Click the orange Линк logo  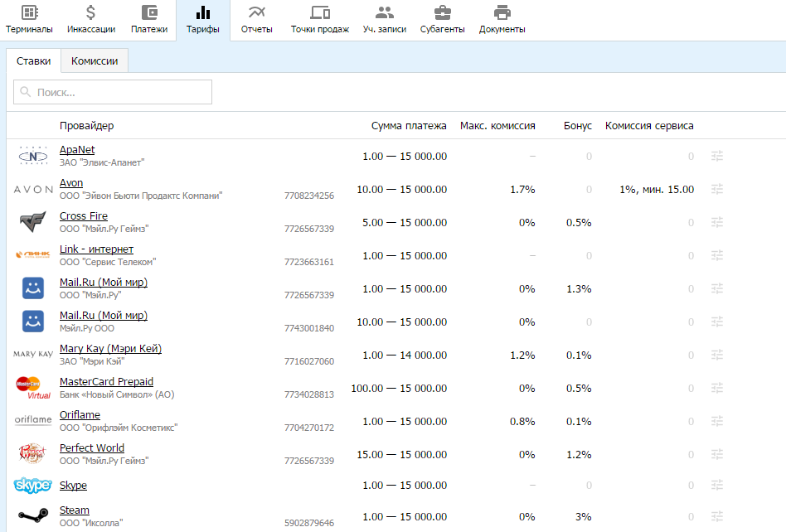33,254
